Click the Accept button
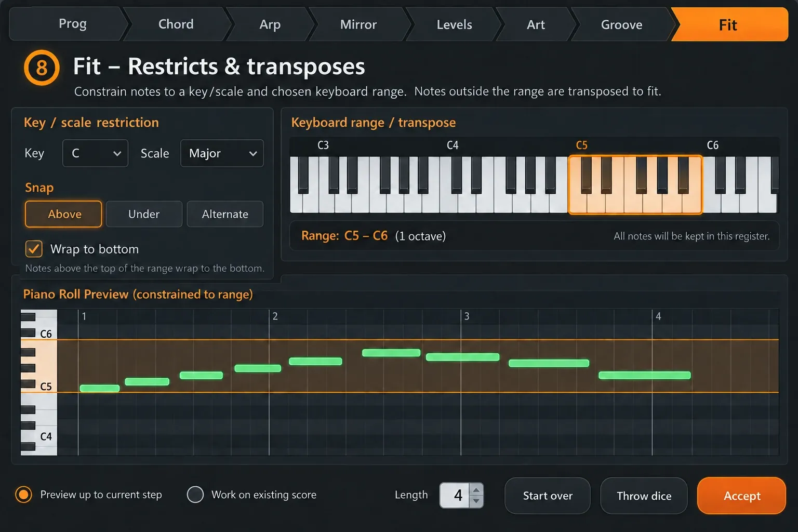This screenshot has height=532, width=798. (741, 496)
